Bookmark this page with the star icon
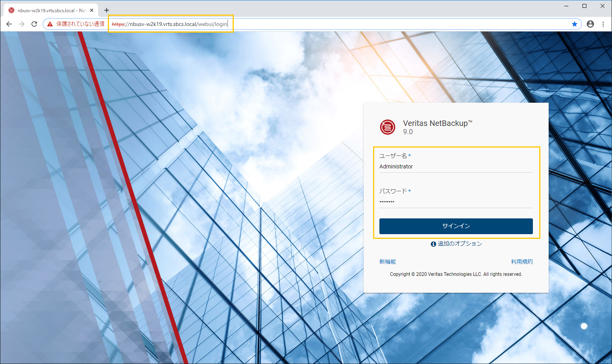612x364 pixels. (575, 24)
